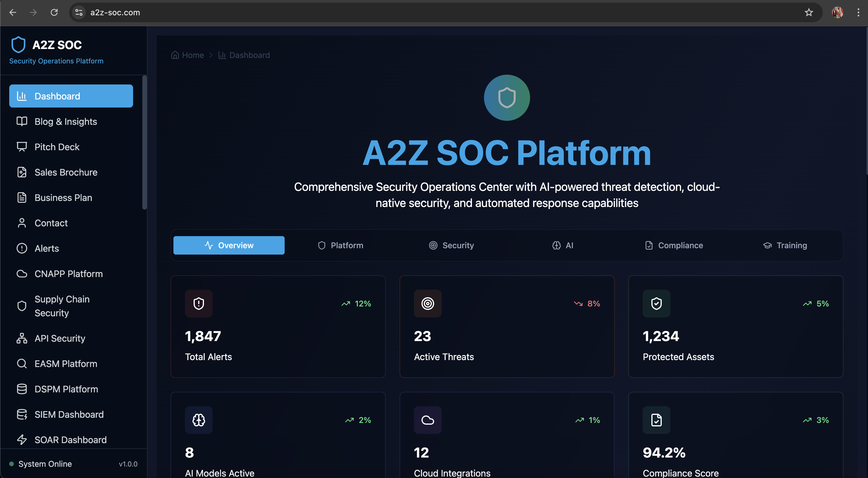
Task: Open the Alerts section
Action: 71,249
